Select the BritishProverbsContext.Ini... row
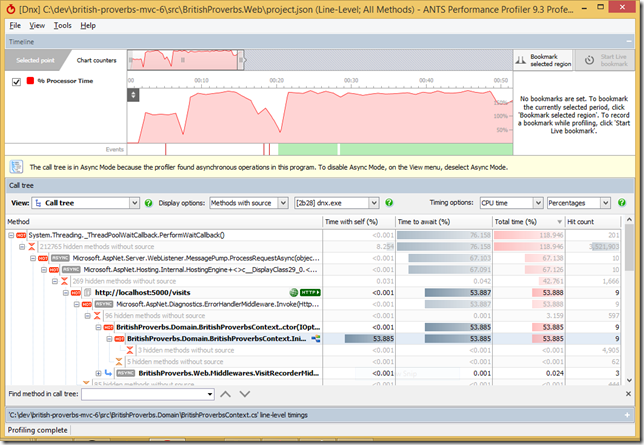 pyautogui.click(x=313, y=339)
